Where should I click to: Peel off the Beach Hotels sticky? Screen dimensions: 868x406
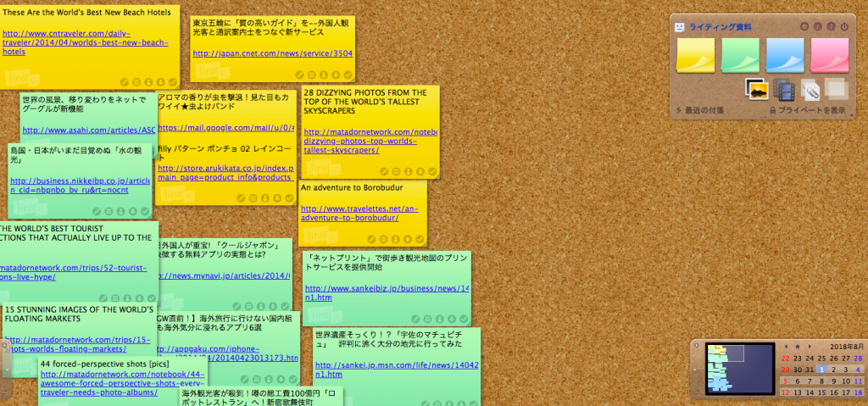[x=173, y=82]
